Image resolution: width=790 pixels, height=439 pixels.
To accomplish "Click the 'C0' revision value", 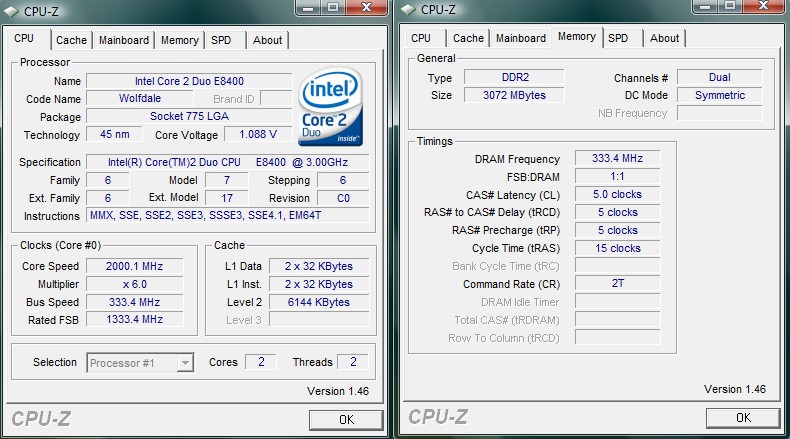I will (x=343, y=198).
